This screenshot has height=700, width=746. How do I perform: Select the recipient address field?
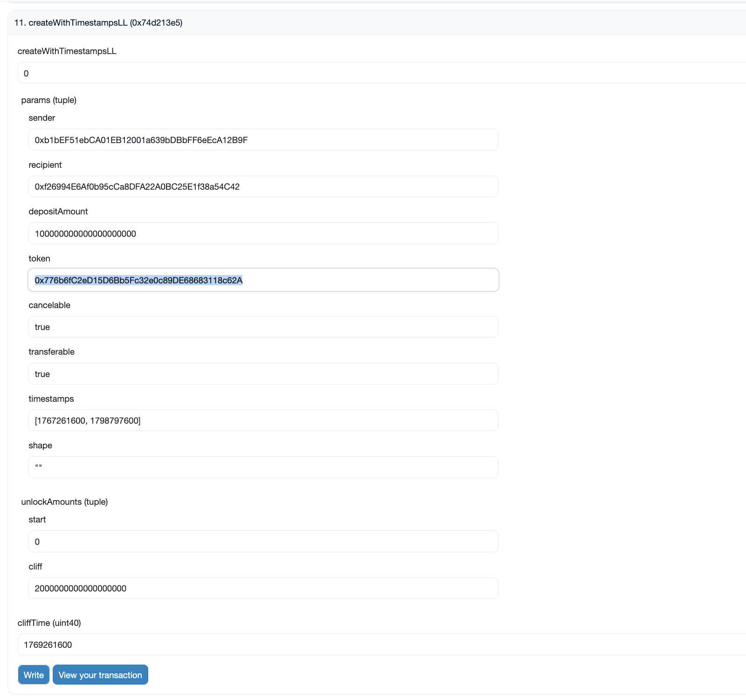coord(262,186)
